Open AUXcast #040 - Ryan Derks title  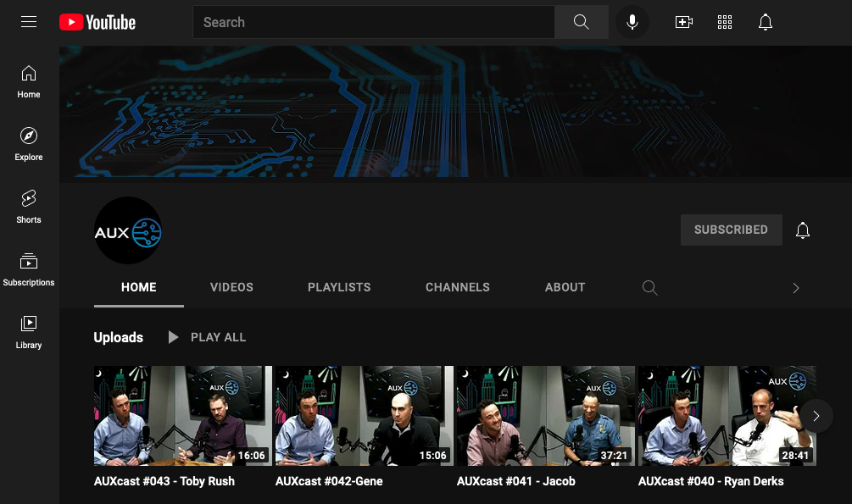tap(710, 481)
